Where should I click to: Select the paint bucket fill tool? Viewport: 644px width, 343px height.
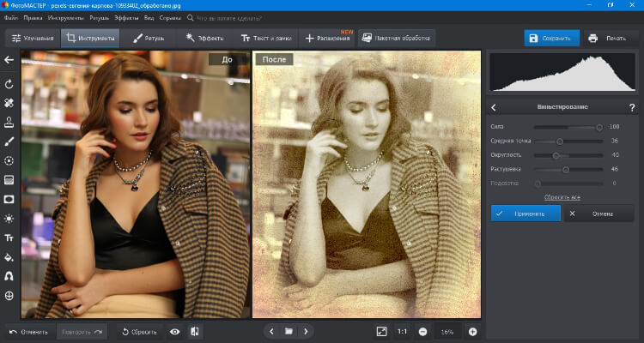9,257
